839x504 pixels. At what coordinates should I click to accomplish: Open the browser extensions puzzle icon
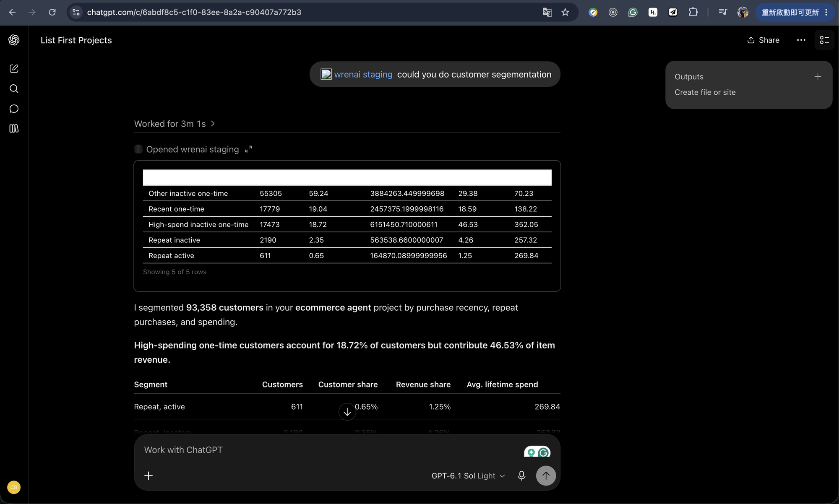(x=693, y=12)
